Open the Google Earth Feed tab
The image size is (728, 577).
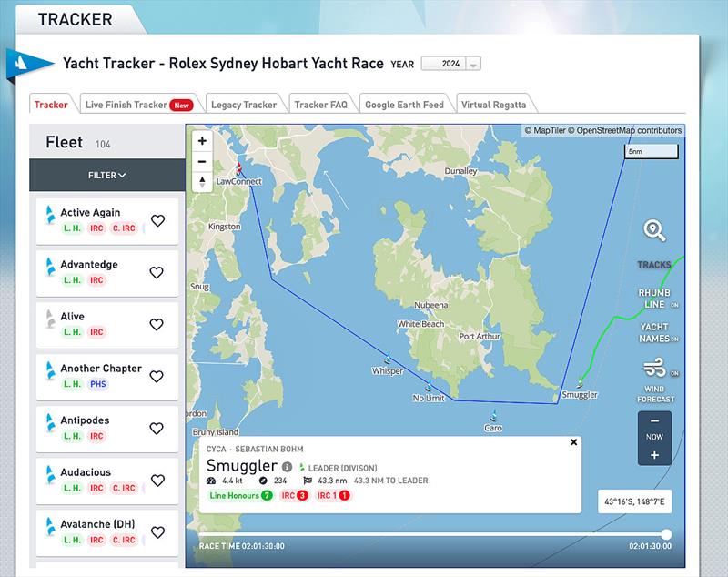pyautogui.click(x=404, y=105)
